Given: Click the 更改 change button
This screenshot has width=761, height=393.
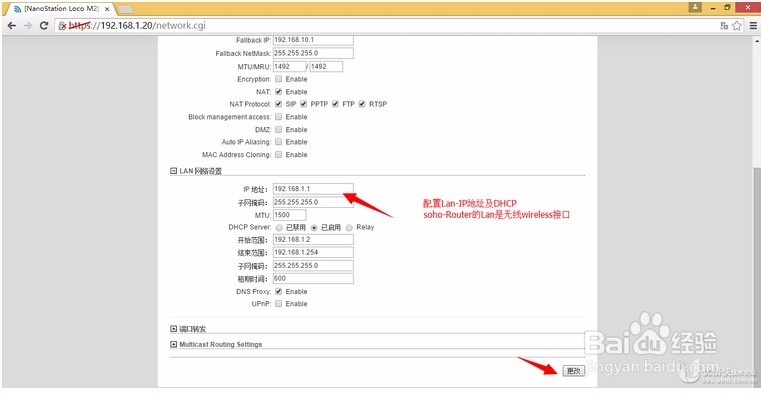Looking at the screenshot, I should (x=574, y=371).
